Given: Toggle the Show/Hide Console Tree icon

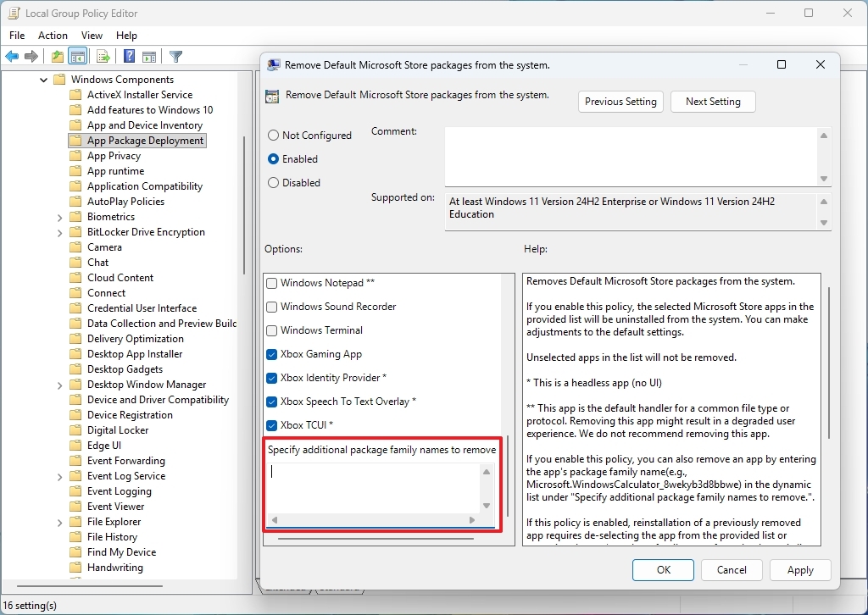Looking at the screenshot, I should click(77, 56).
